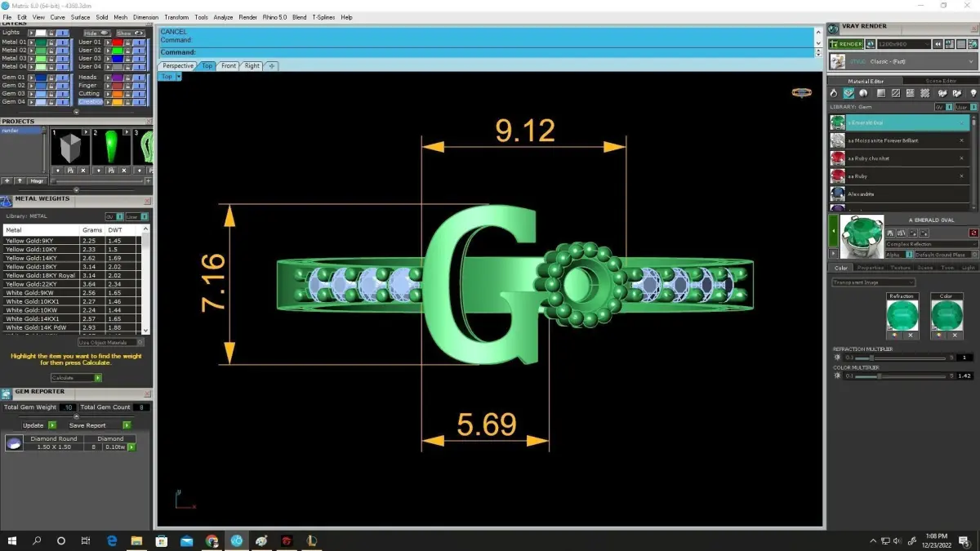Select Yellow Gold:14KY row in metal weights
Image resolution: width=980 pixels, height=551 pixels.
pos(71,258)
